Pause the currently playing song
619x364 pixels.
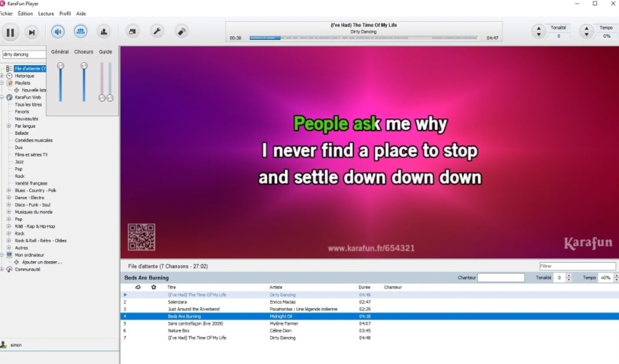pyautogui.click(x=10, y=31)
